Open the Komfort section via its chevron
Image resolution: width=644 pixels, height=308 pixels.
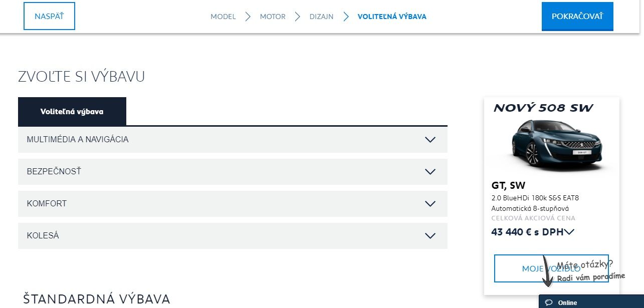(x=430, y=204)
